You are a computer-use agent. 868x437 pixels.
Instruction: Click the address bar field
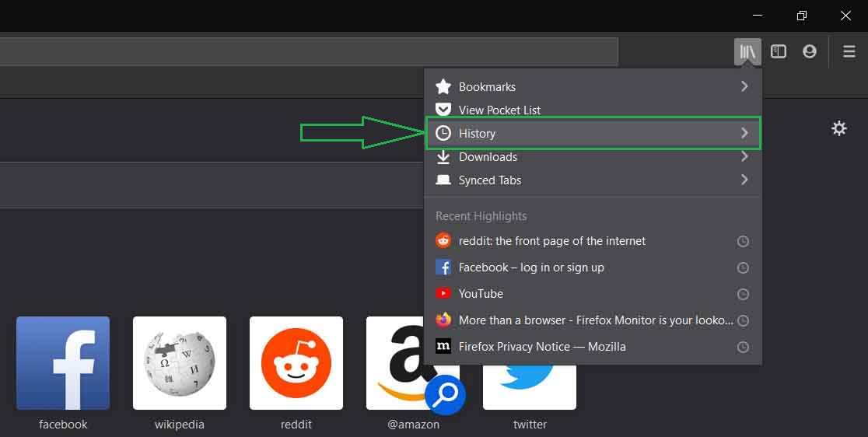tap(311, 52)
